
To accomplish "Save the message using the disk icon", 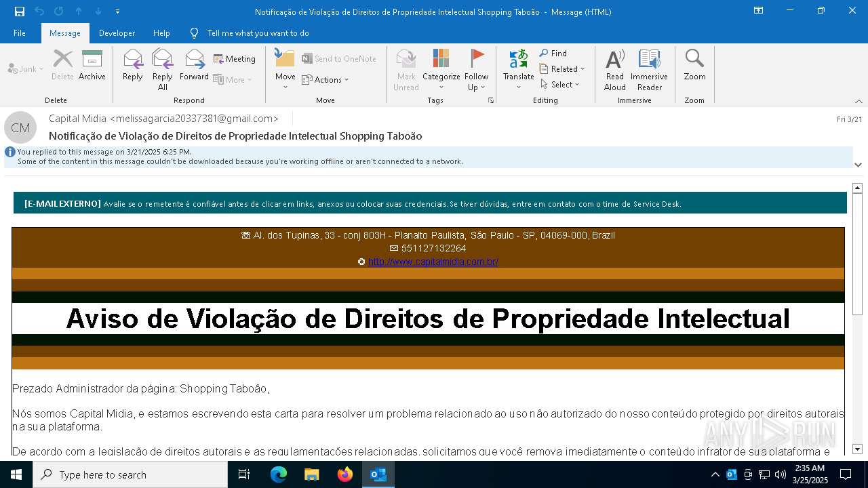I will click(x=19, y=12).
